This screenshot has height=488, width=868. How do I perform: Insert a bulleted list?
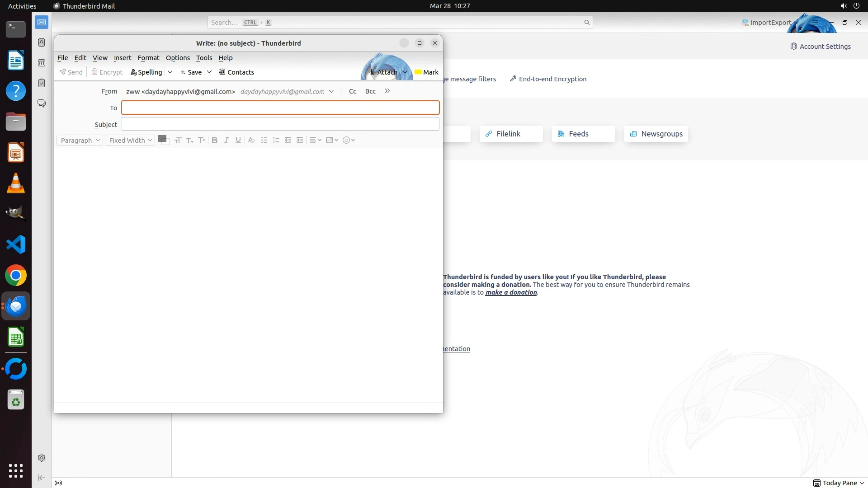coord(264,140)
